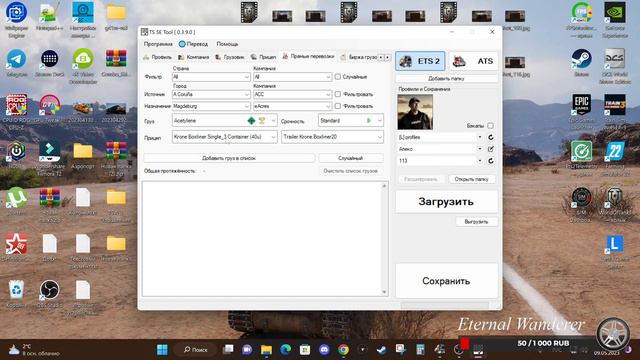Open Microsoft Store from taskbar
Screen dimensions: 640x360
[305, 350]
